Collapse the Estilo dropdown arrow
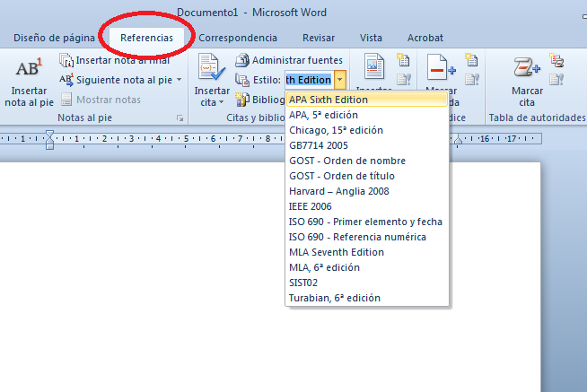 [340, 80]
